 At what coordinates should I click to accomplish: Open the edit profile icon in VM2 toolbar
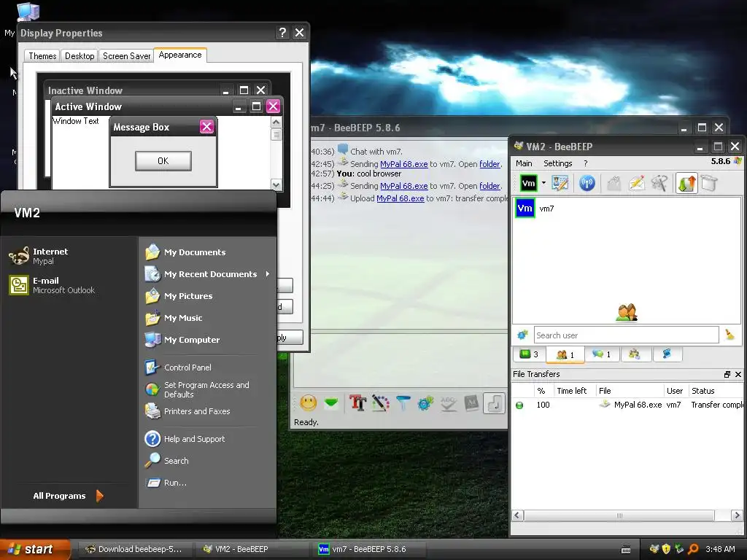click(560, 183)
